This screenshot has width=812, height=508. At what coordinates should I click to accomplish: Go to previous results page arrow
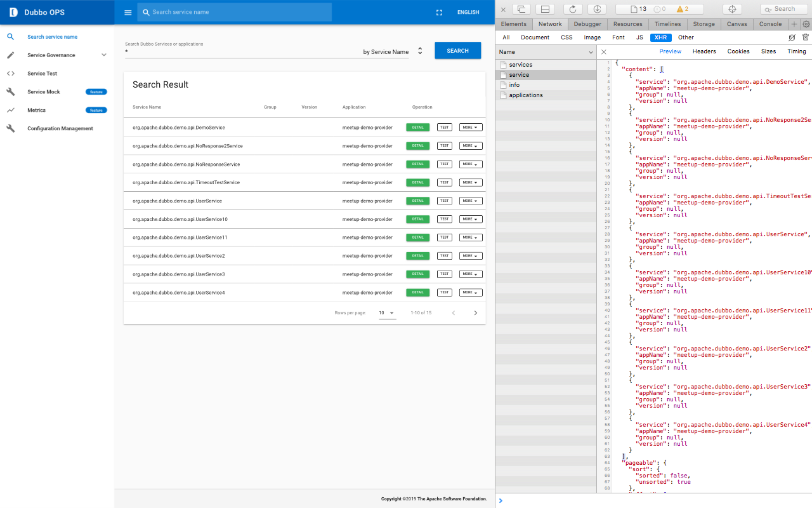[x=453, y=313]
